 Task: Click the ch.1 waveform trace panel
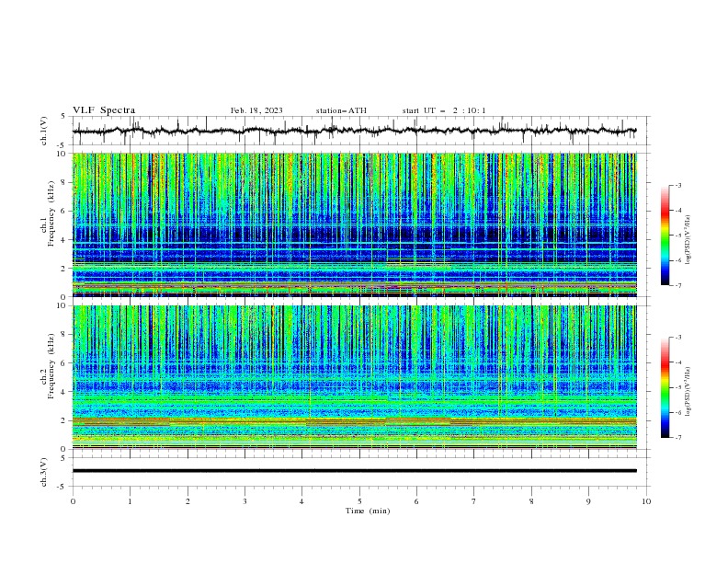360,131
